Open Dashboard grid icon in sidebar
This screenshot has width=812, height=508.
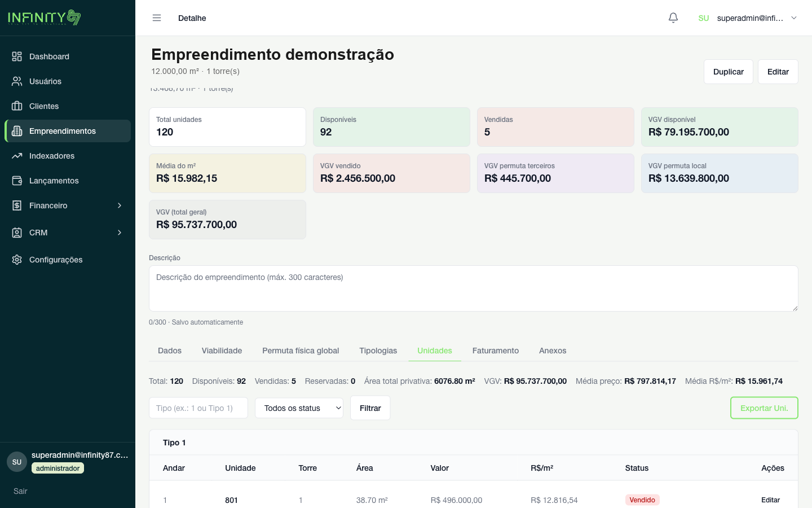17,56
